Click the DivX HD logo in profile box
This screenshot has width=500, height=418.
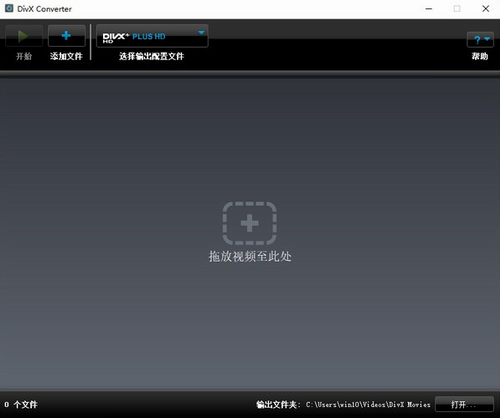point(115,38)
